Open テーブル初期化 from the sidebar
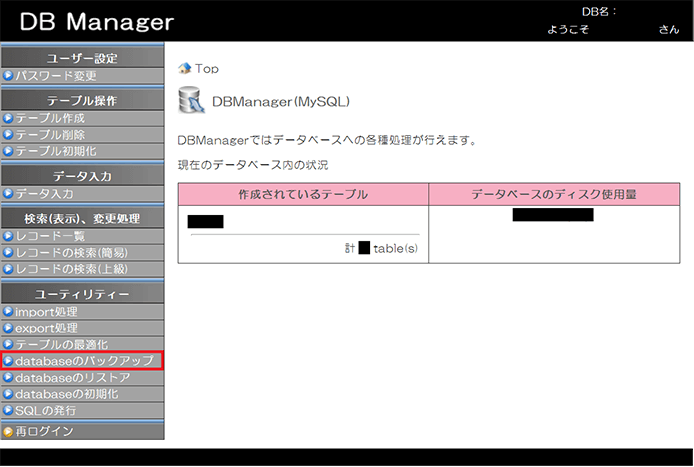The width and height of the screenshot is (694, 467). [56, 151]
